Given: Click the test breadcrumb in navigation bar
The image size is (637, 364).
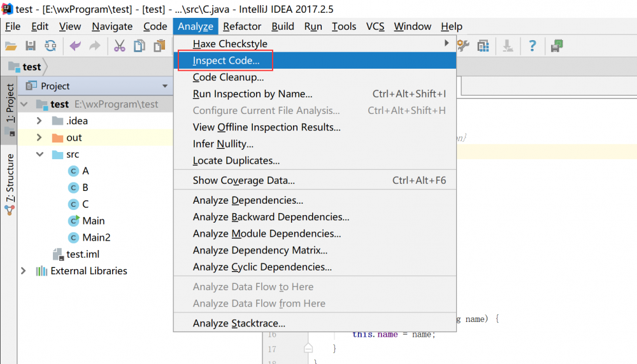Looking at the screenshot, I should (x=25, y=67).
